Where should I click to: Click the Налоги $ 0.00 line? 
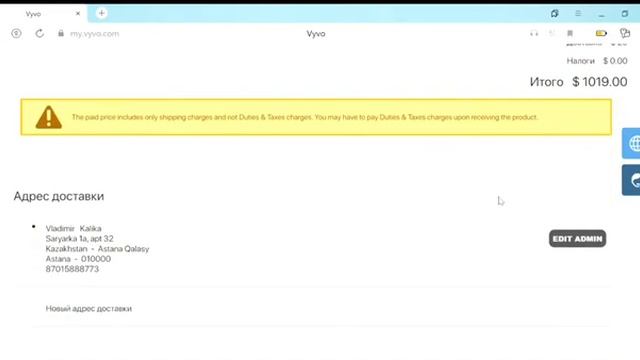(x=597, y=61)
